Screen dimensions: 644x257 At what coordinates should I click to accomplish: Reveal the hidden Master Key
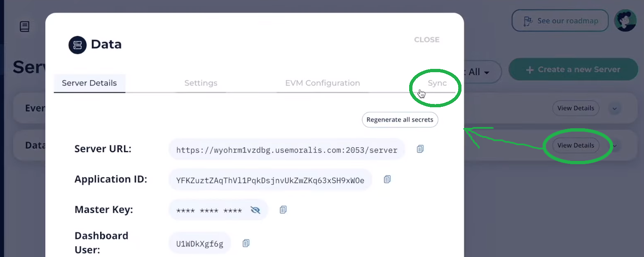tap(255, 210)
